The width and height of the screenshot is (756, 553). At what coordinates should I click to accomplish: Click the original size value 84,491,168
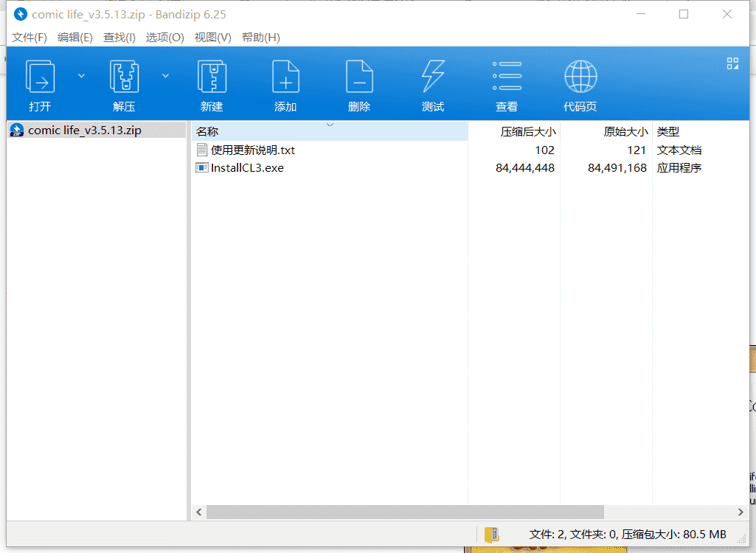(617, 168)
